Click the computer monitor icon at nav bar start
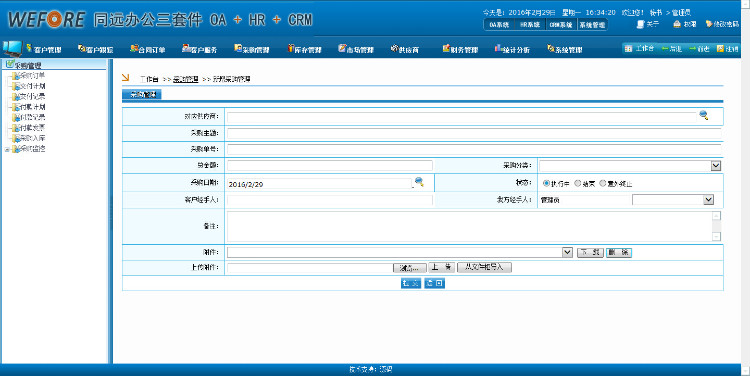Viewport: 750px width, 376px height. (12, 48)
